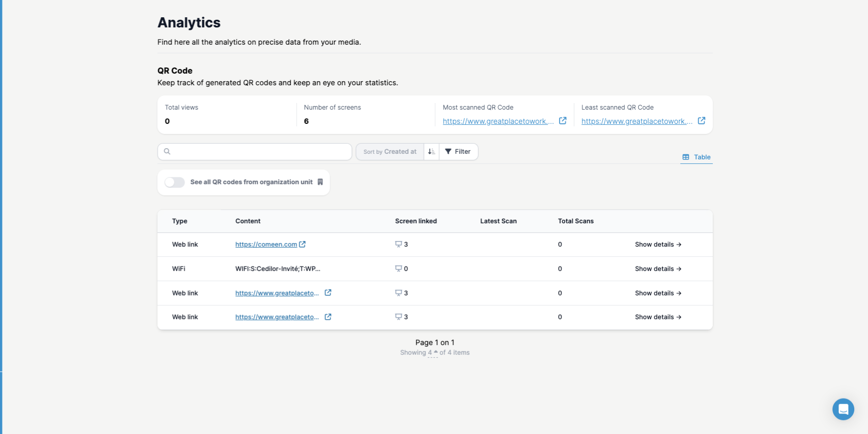This screenshot has height=434, width=868.
Task: Open the least scanned QR code external link icon
Action: pos(702,121)
